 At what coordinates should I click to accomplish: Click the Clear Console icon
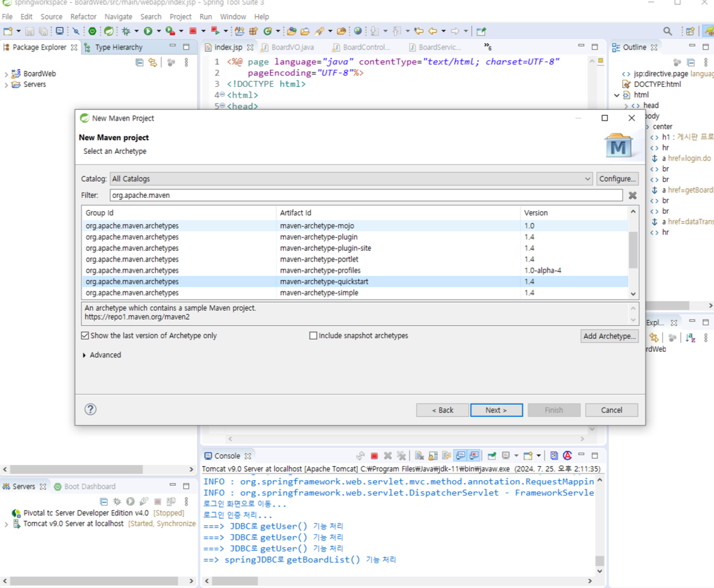pyautogui.click(x=419, y=456)
